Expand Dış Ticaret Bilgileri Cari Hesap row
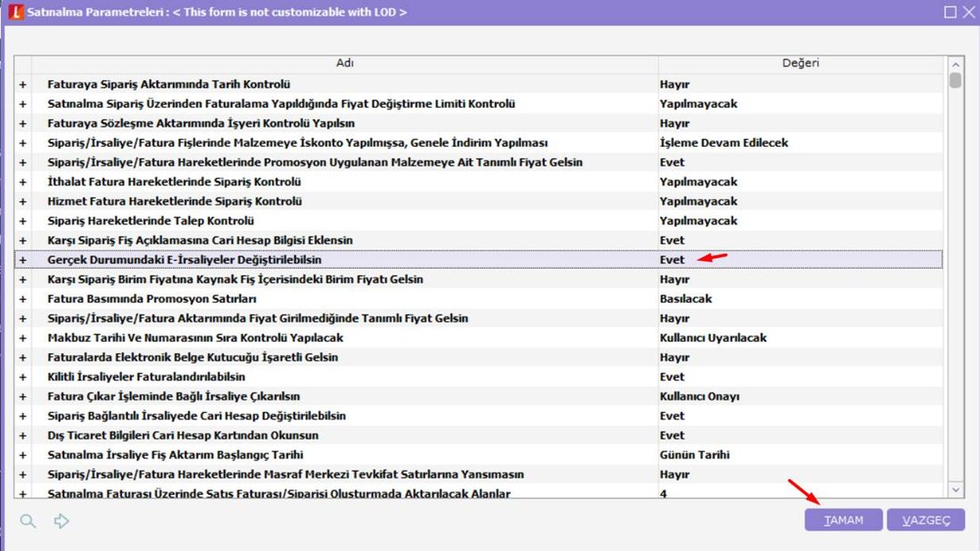The height and width of the screenshot is (551, 980). point(23,435)
